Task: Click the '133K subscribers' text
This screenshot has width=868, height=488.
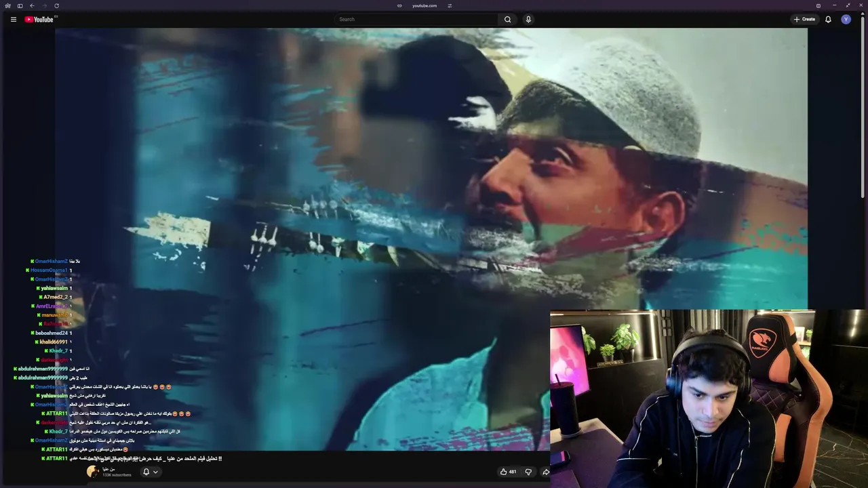Action: (x=117, y=475)
